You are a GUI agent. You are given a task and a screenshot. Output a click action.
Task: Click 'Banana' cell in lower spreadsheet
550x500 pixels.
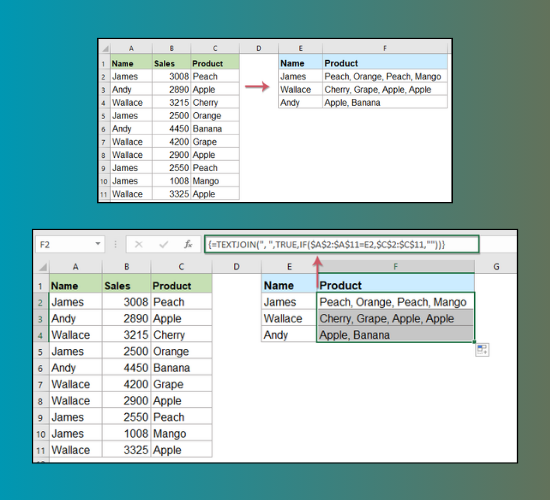pyautogui.click(x=181, y=368)
